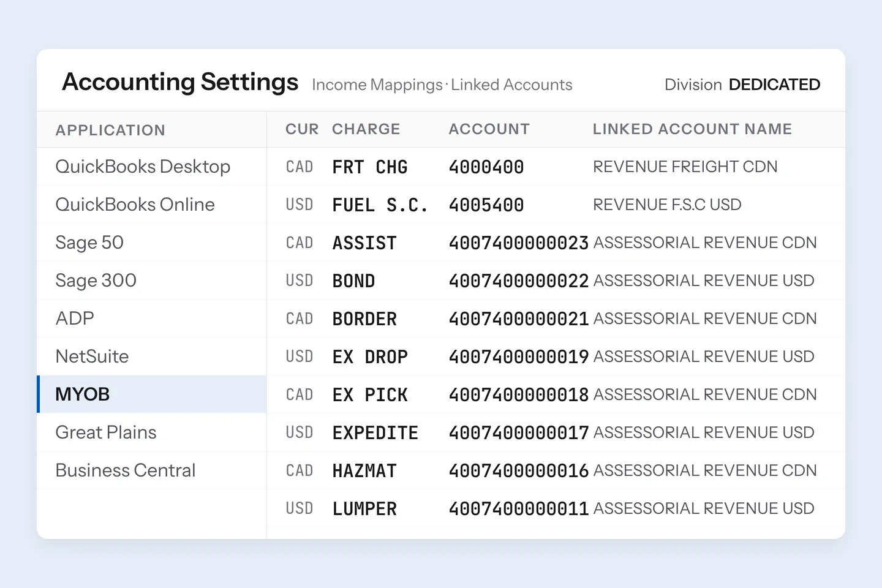This screenshot has height=588, width=882.
Task: Click the LINKED ACCOUNT NAME column header
Action: 692,129
